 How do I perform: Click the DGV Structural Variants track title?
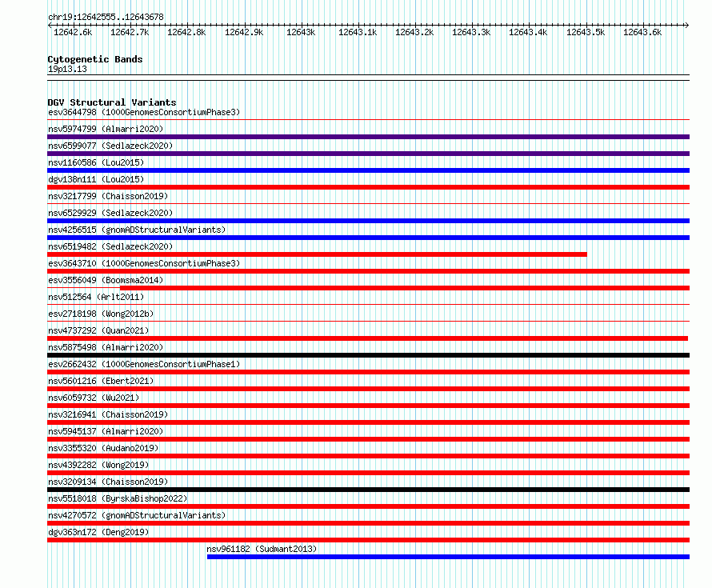pyautogui.click(x=112, y=102)
